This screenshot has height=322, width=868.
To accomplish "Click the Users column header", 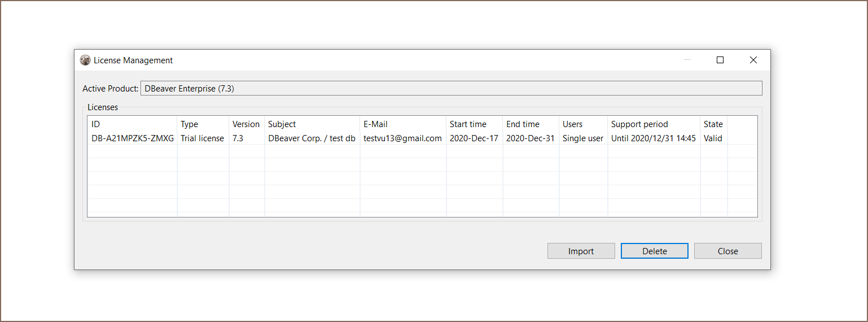I will click(583, 124).
